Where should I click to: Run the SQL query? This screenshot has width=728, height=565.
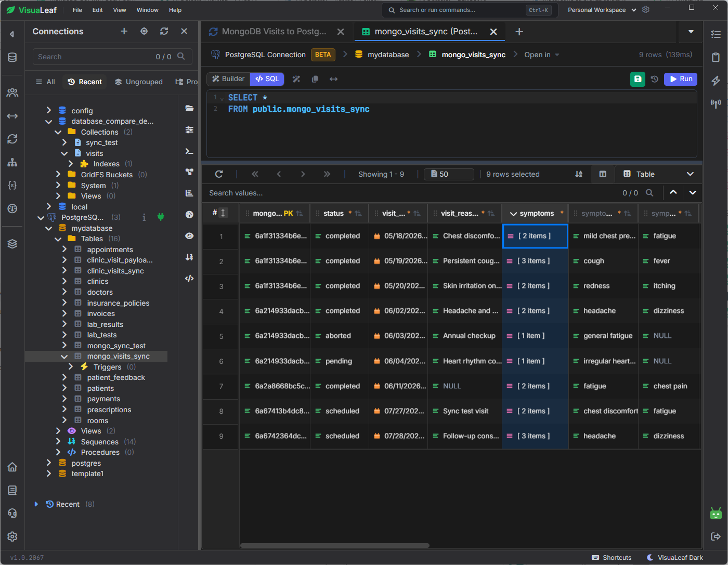click(681, 79)
